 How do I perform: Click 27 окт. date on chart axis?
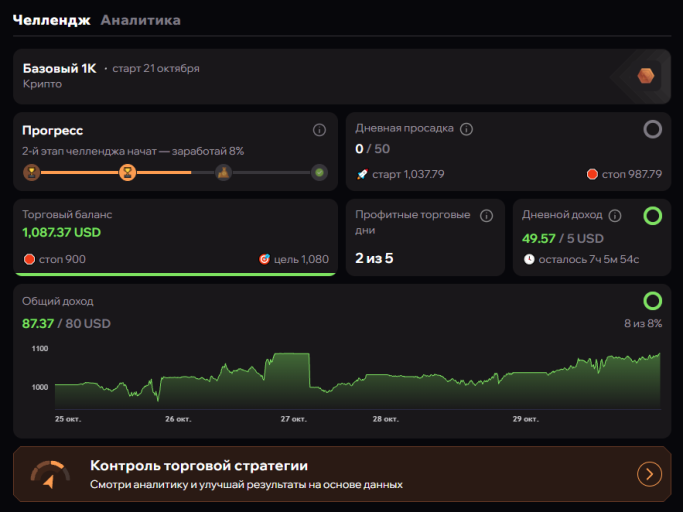click(294, 419)
